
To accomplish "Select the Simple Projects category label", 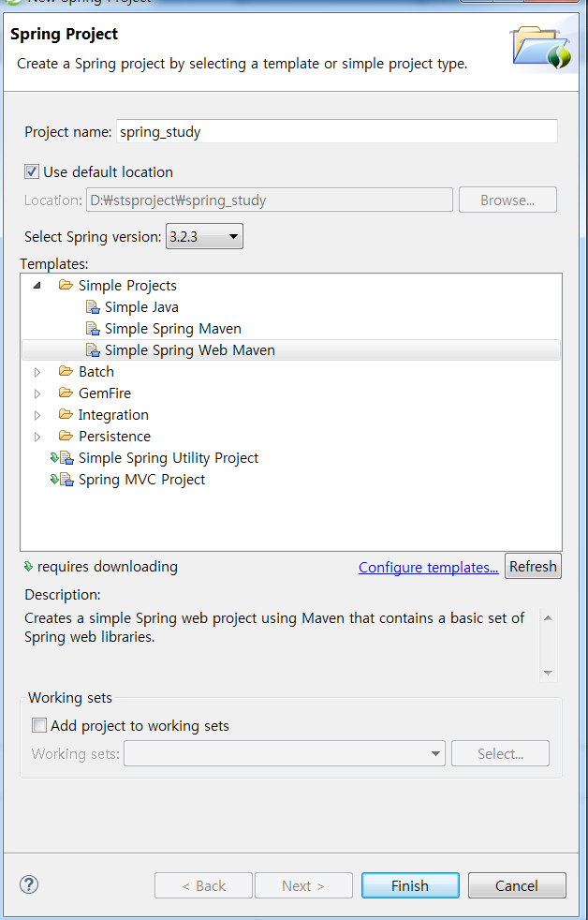I will pos(127,285).
